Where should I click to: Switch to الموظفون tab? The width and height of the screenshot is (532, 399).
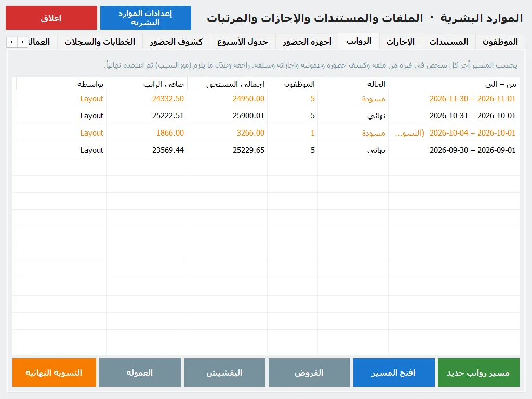click(x=500, y=42)
